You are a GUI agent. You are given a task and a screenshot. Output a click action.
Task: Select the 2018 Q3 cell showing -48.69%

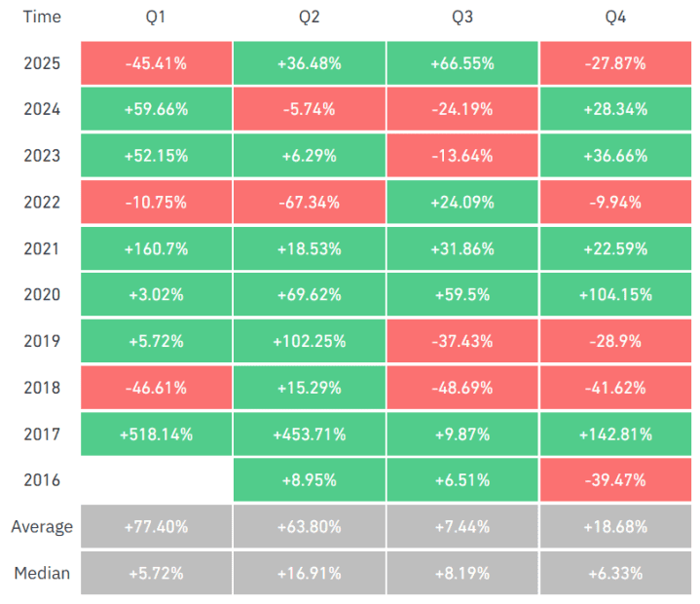pyautogui.click(x=461, y=388)
